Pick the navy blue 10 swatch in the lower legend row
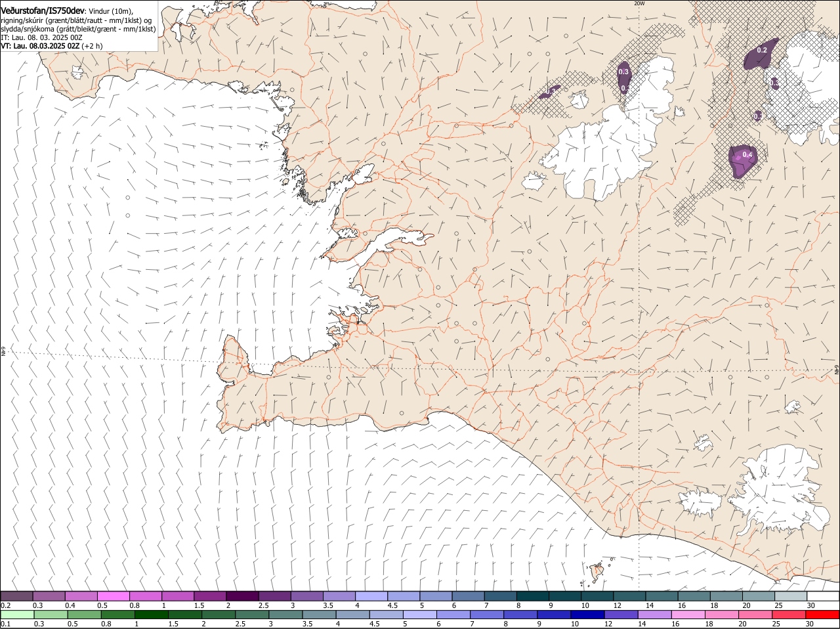 (587, 615)
